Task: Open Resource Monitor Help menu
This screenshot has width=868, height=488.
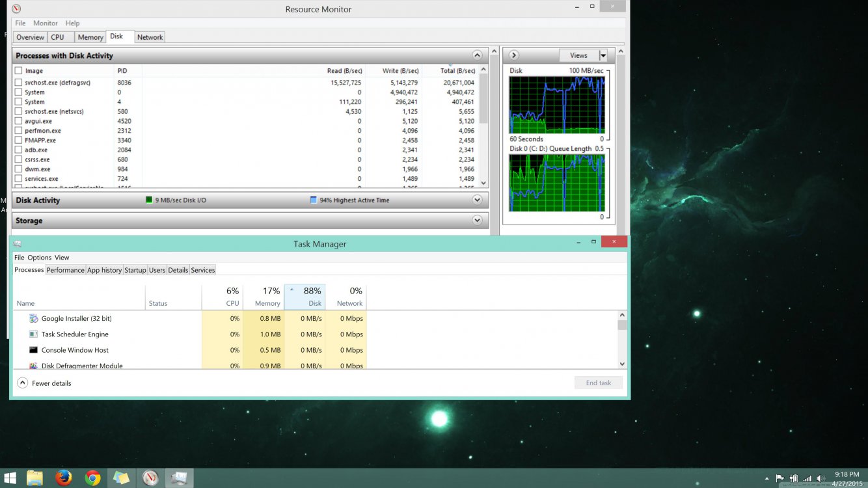Action: coord(72,23)
